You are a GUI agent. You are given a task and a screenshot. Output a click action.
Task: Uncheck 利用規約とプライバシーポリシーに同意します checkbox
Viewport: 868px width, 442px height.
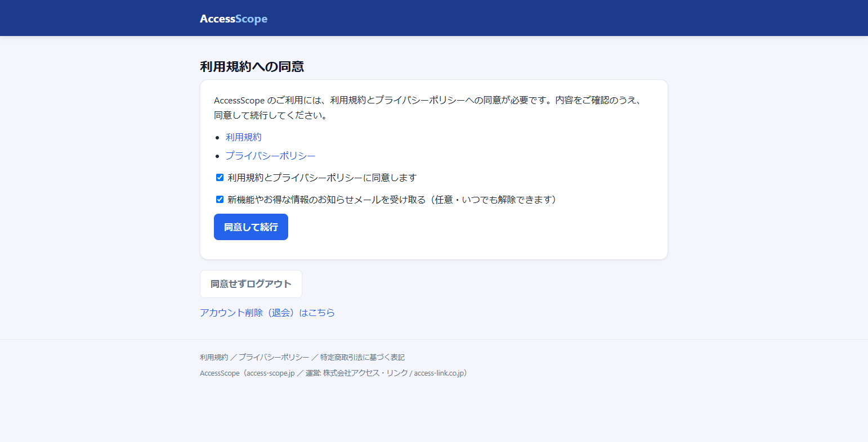pyautogui.click(x=220, y=178)
